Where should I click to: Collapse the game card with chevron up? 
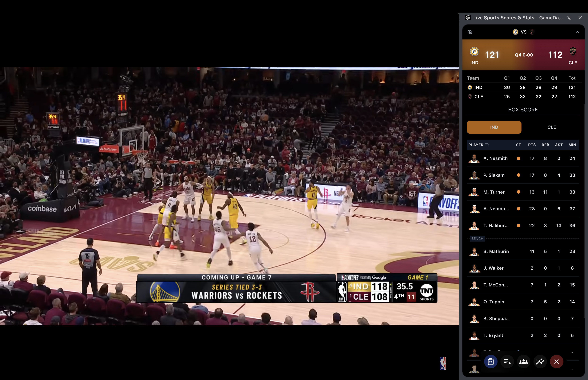click(x=577, y=32)
